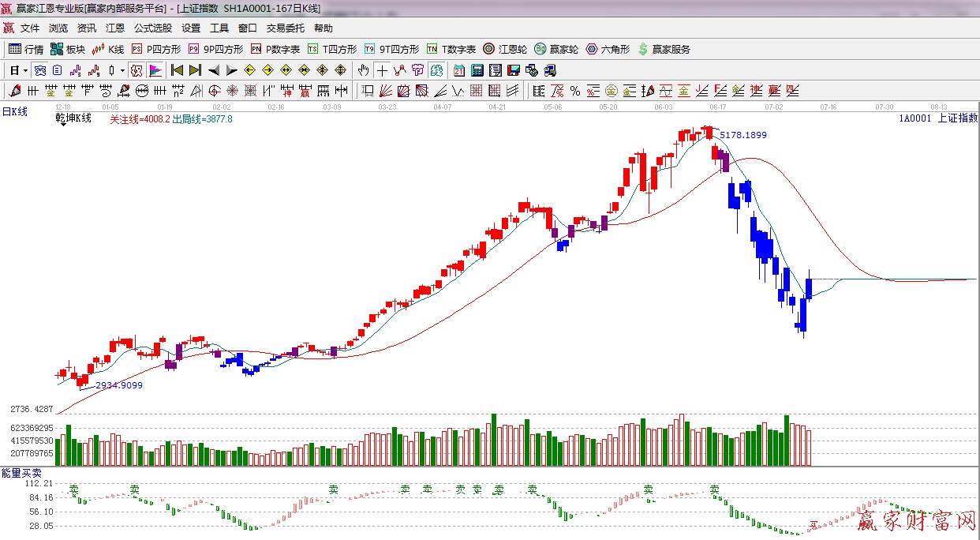980x540 pixels.
Task: Open the 交易委托 menu
Action: click(285, 28)
